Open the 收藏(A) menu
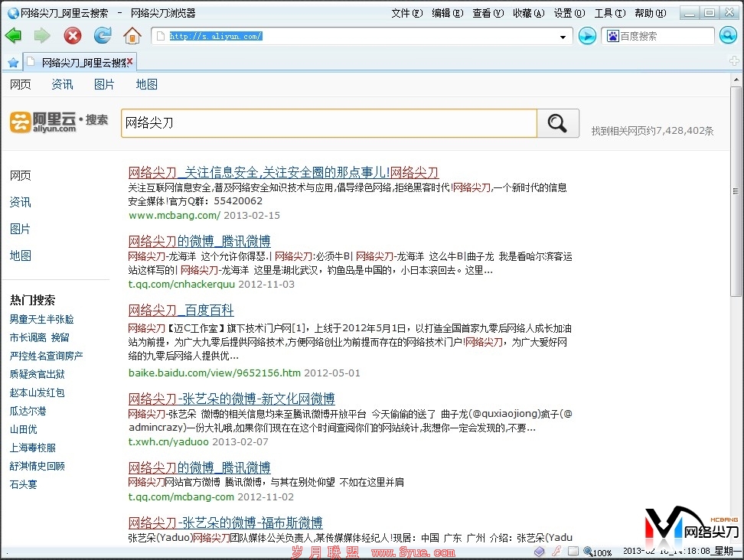Viewport: 744px width, 560px height. 529,13
